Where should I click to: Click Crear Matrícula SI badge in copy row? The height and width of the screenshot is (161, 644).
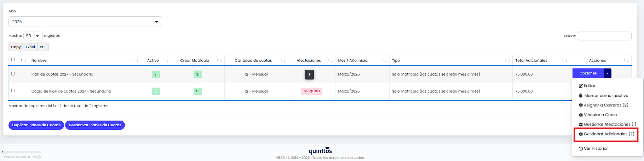click(198, 91)
